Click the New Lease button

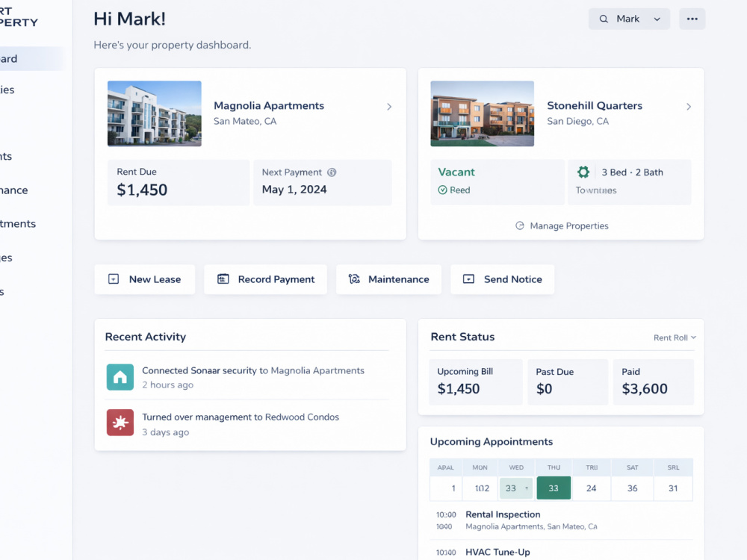tap(145, 279)
